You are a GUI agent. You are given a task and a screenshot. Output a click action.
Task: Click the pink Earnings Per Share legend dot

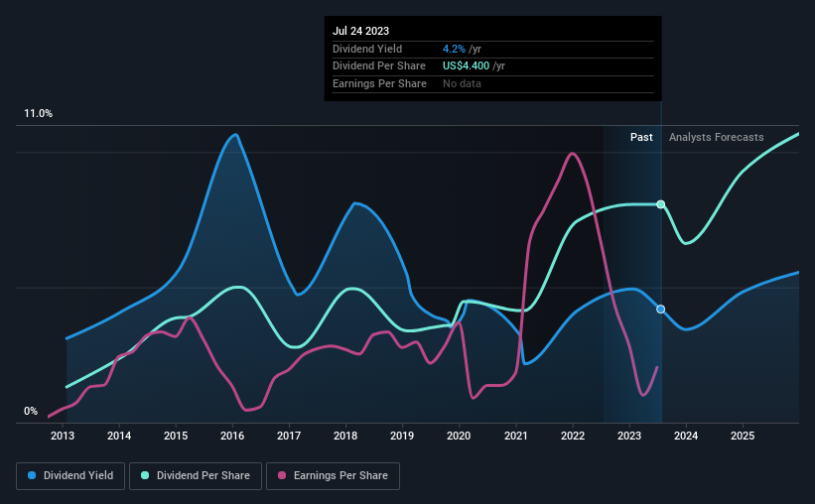(x=283, y=476)
